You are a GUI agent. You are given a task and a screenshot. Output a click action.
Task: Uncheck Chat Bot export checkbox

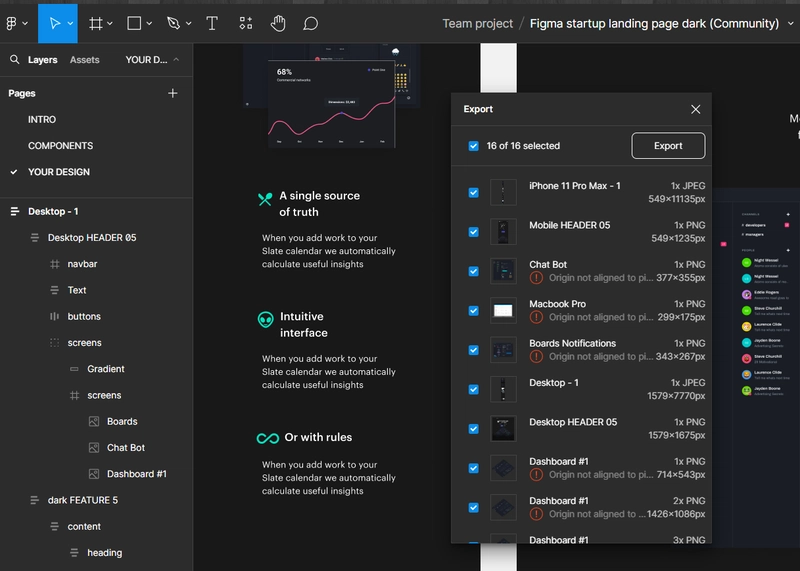point(473,271)
